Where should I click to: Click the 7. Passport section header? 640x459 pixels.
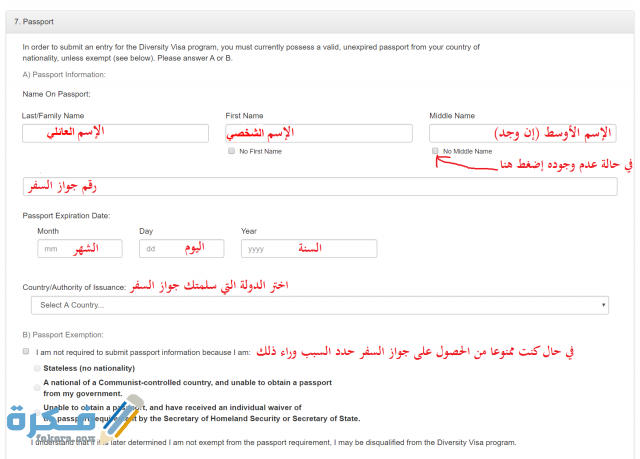[x=34, y=20]
